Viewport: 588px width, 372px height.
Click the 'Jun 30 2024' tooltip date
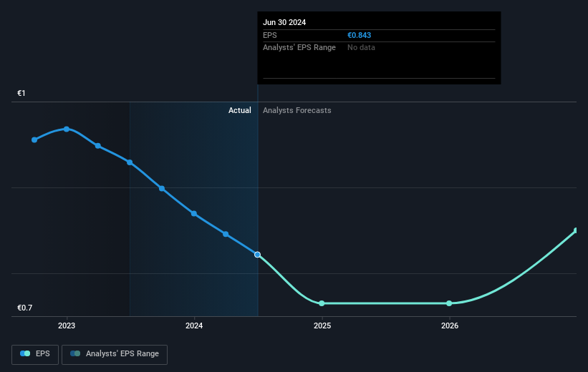284,22
